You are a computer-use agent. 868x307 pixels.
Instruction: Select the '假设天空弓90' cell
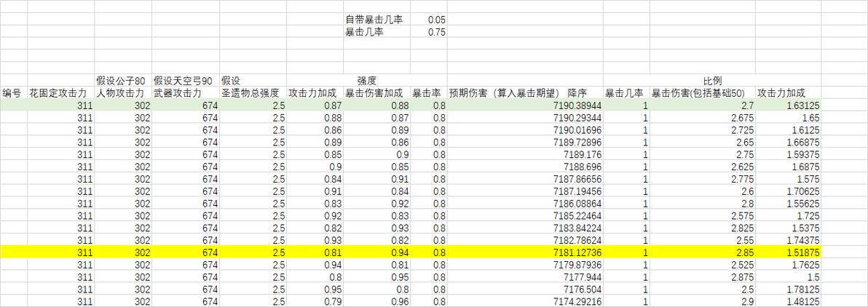pyautogui.click(x=186, y=80)
